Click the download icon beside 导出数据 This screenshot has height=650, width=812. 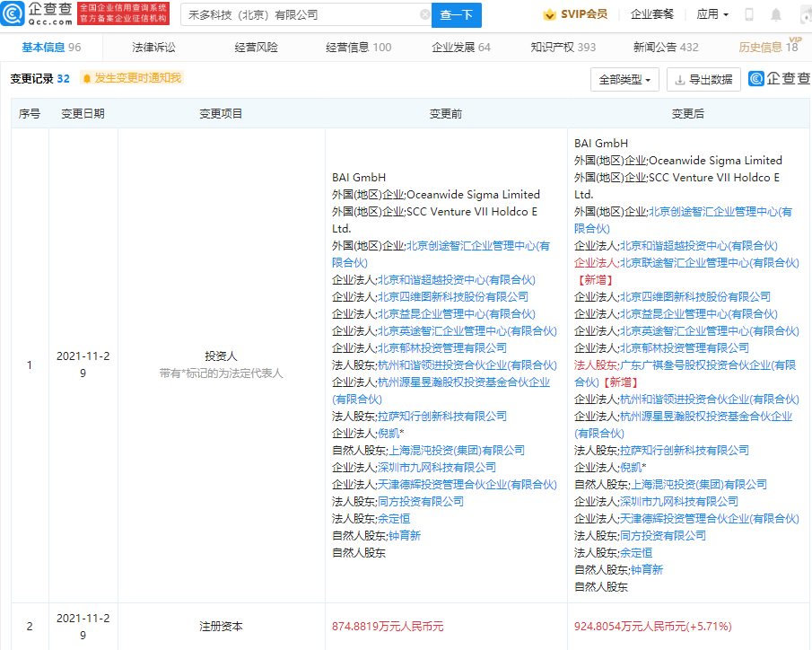(x=680, y=80)
